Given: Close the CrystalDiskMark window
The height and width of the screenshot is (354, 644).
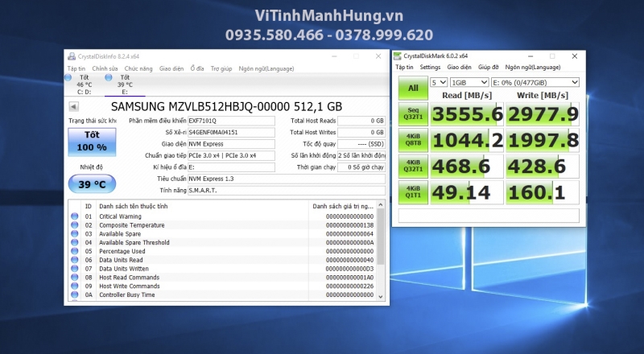Looking at the screenshot, I should pyautogui.click(x=575, y=56).
